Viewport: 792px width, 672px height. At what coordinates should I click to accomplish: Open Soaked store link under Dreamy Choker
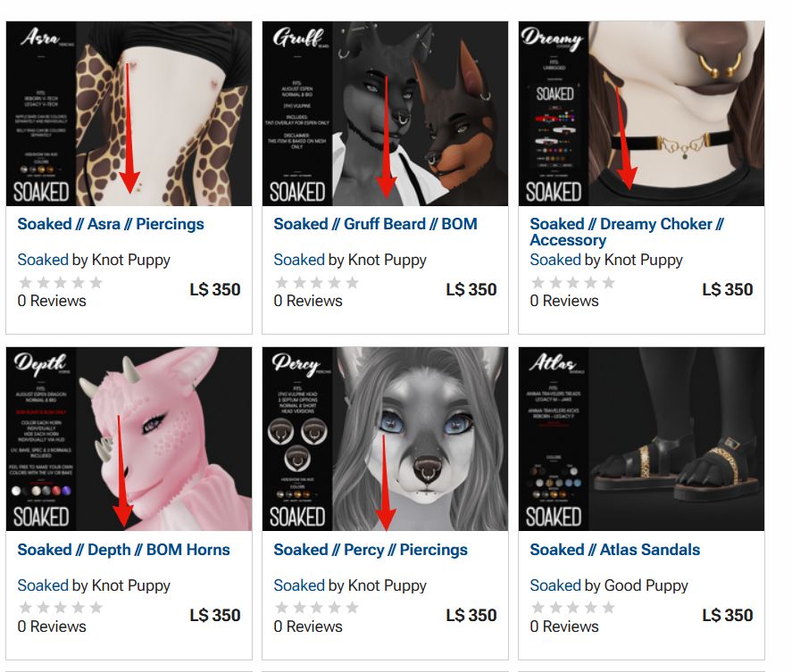[555, 260]
